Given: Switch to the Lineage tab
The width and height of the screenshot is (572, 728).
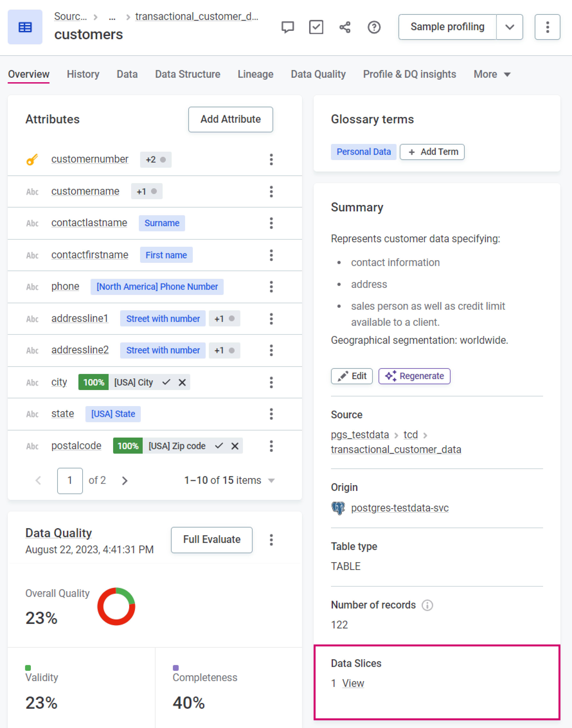Looking at the screenshot, I should click(x=255, y=74).
